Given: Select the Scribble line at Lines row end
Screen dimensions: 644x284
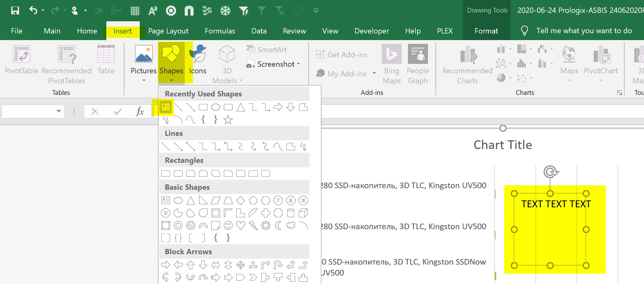Looking at the screenshot, I should click(303, 147).
